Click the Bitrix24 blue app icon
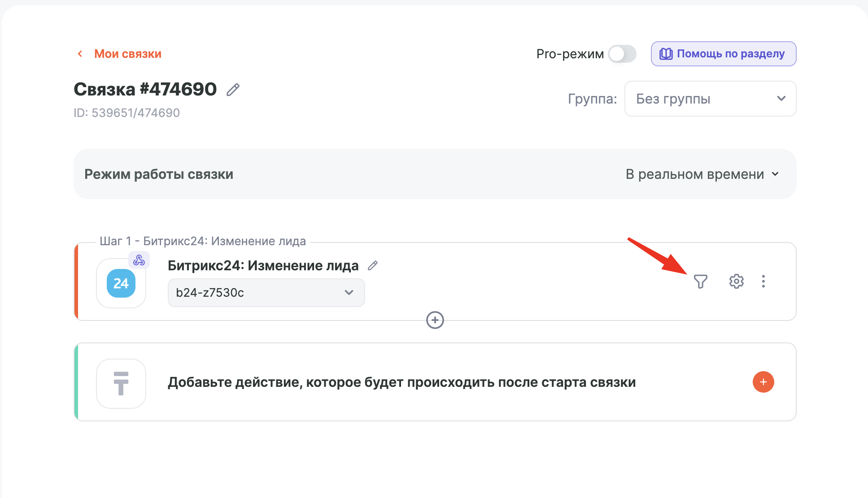 (121, 283)
